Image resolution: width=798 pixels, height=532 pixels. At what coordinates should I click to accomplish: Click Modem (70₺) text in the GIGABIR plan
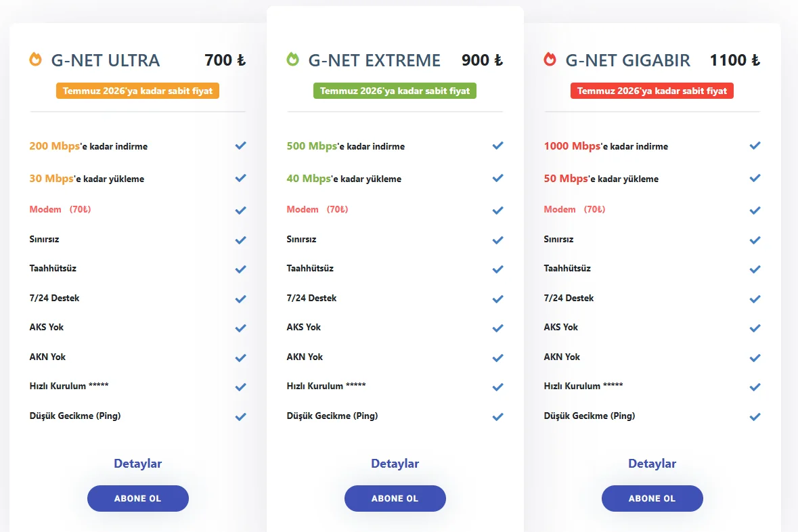tap(575, 209)
